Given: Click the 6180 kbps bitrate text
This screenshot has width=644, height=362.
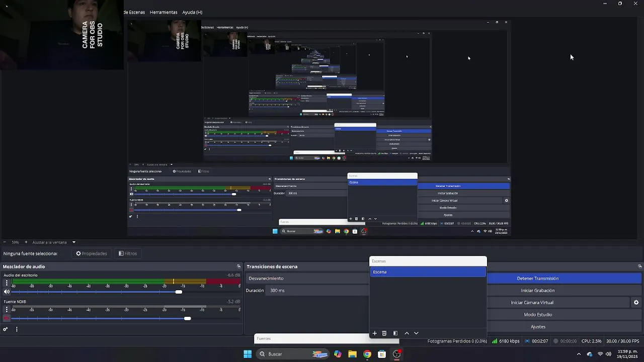Looking at the screenshot, I should click(x=509, y=341).
